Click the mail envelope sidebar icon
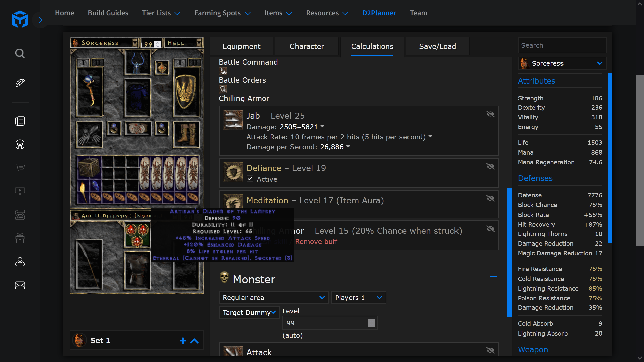Viewport: 644px width, 362px height. point(20,285)
